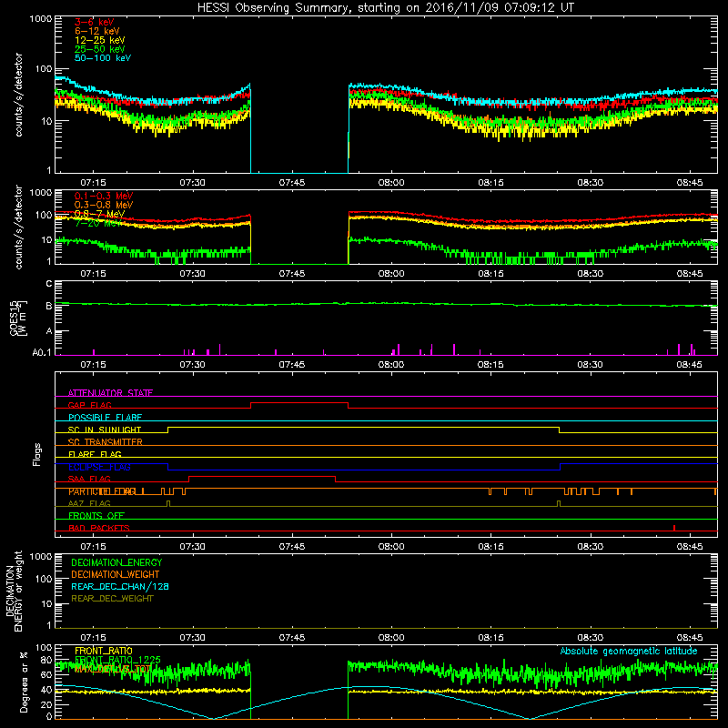Click the raised GAP_FLAG segment
Image resolution: width=728 pixels, height=728 pixels.
[x=299, y=403]
